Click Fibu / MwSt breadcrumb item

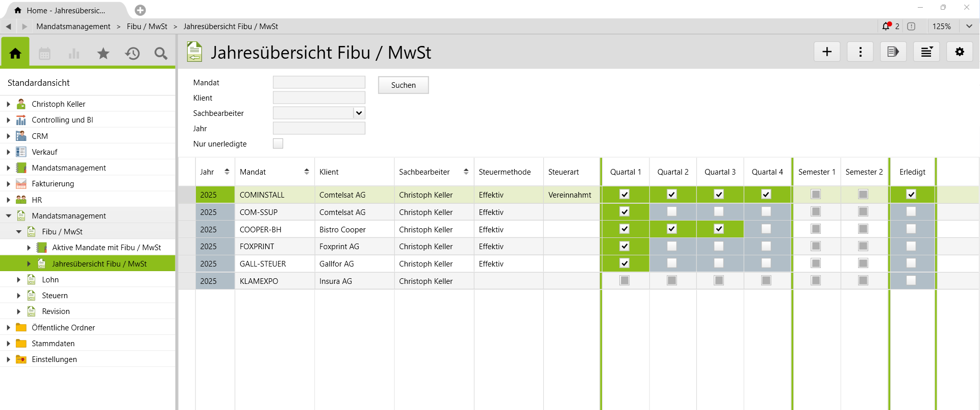[147, 27]
